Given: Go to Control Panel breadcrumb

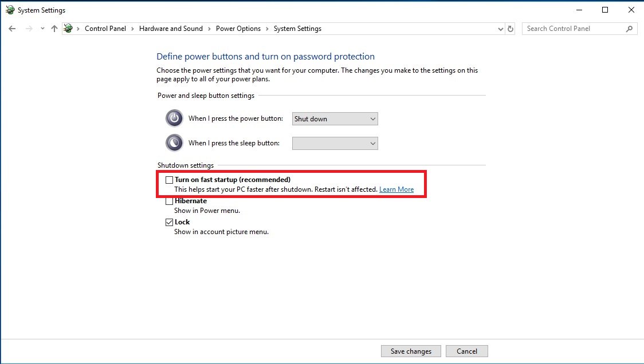Looking at the screenshot, I should (x=105, y=29).
